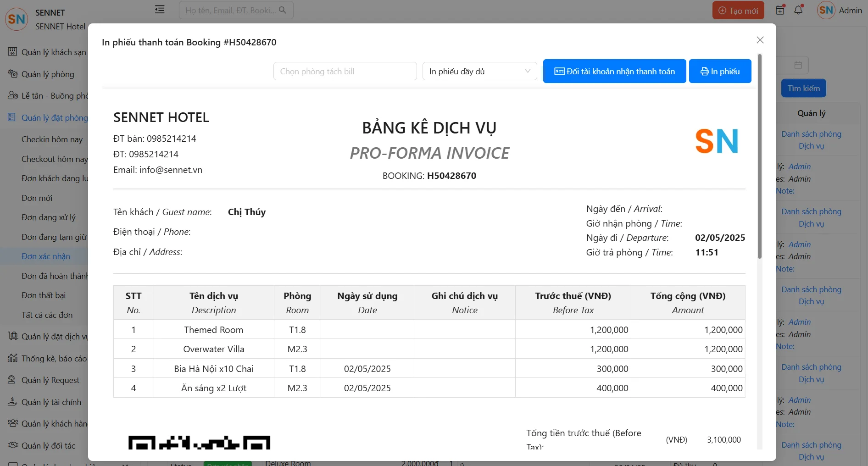Expand the In phiếu đầy đủ dropdown
The image size is (868, 466).
click(x=479, y=72)
